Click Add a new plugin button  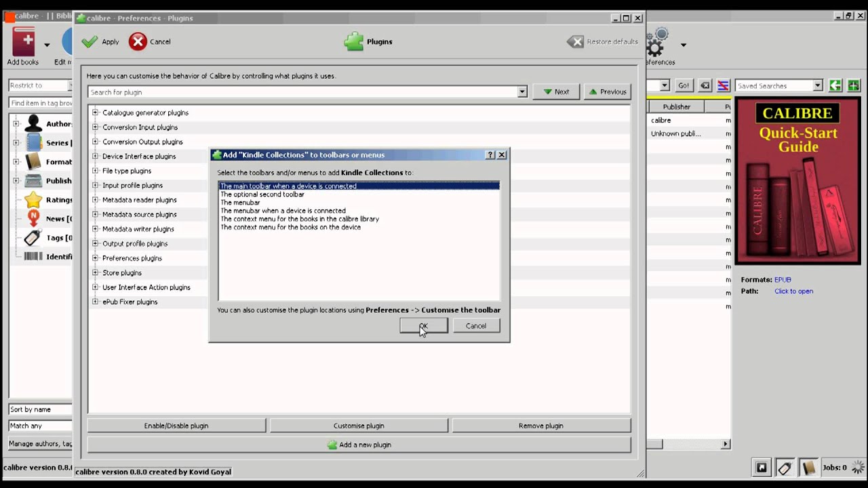359,445
